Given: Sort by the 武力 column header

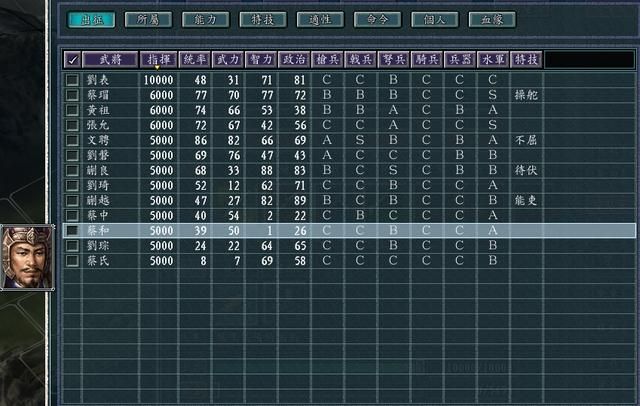Looking at the screenshot, I should click(228, 60).
